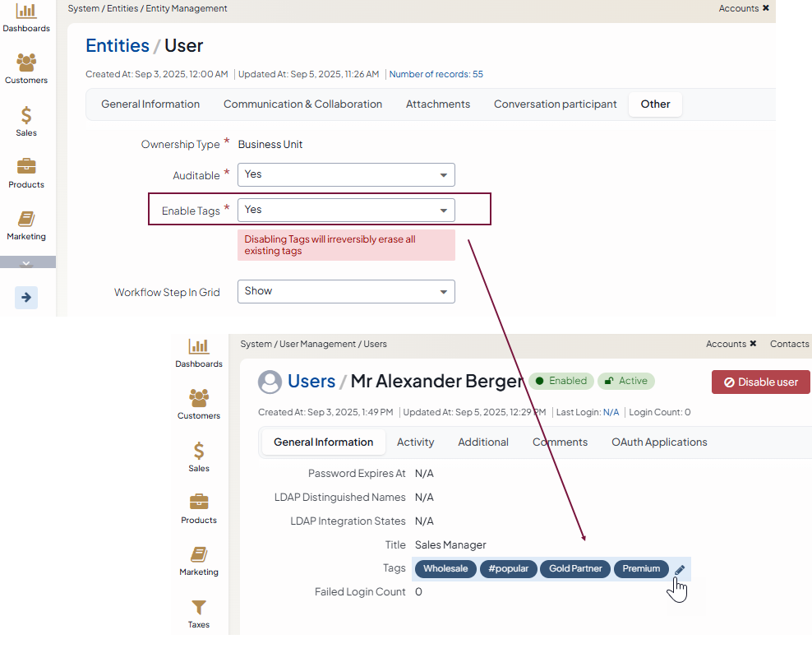Open the Taxes funnel icon
This screenshot has width=812, height=653.
[199, 608]
